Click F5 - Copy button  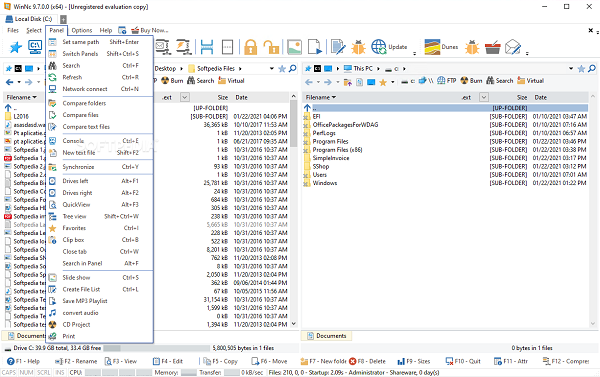220,361
